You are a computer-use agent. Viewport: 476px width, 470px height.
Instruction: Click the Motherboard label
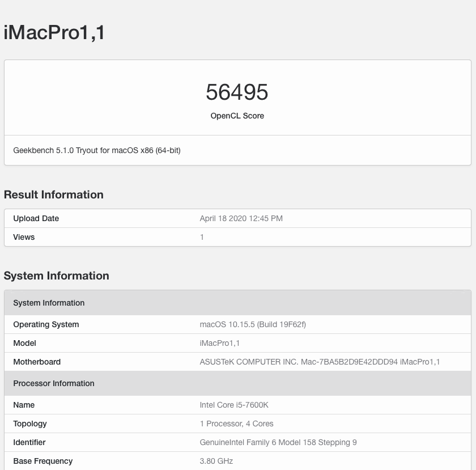(37, 362)
